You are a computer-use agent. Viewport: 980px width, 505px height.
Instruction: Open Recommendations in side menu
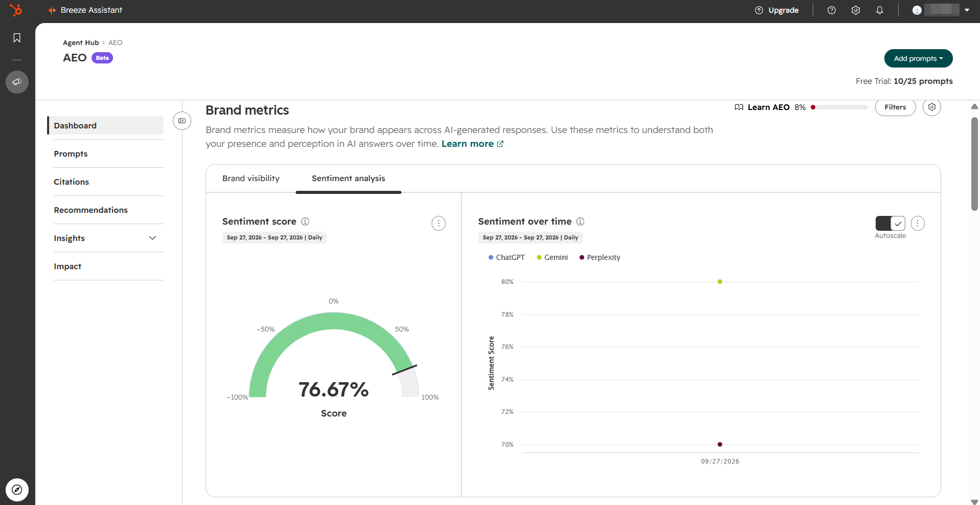(91, 210)
